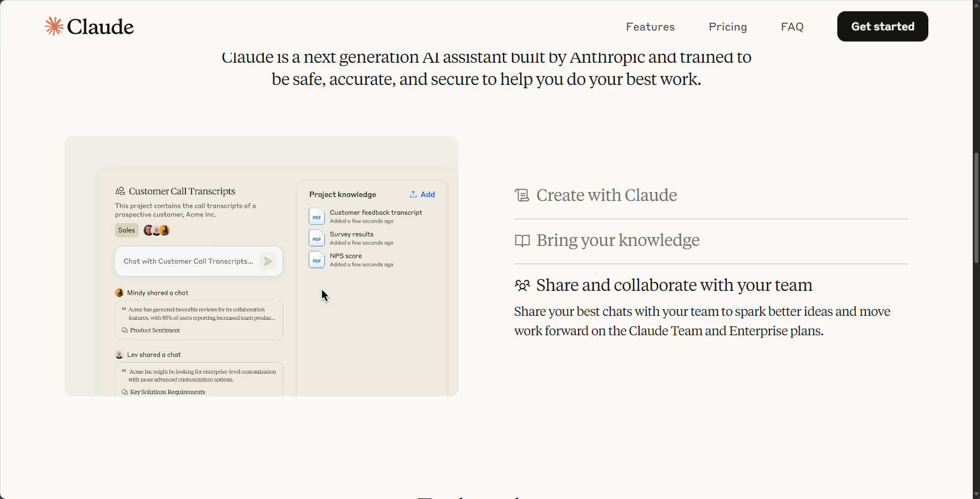Click the project icon beside Customer Call Transcripts
The width and height of the screenshot is (980, 499).
pyautogui.click(x=120, y=191)
